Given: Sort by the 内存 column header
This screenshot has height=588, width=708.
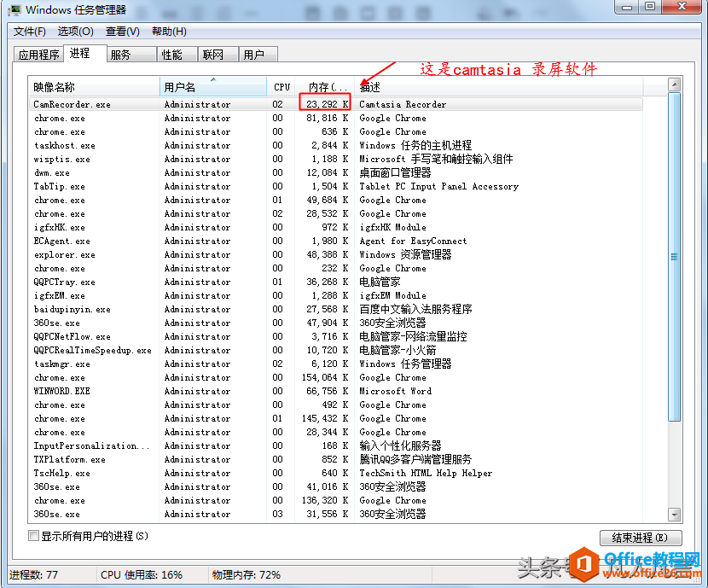Looking at the screenshot, I should pyautogui.click(x=326, y=87).
